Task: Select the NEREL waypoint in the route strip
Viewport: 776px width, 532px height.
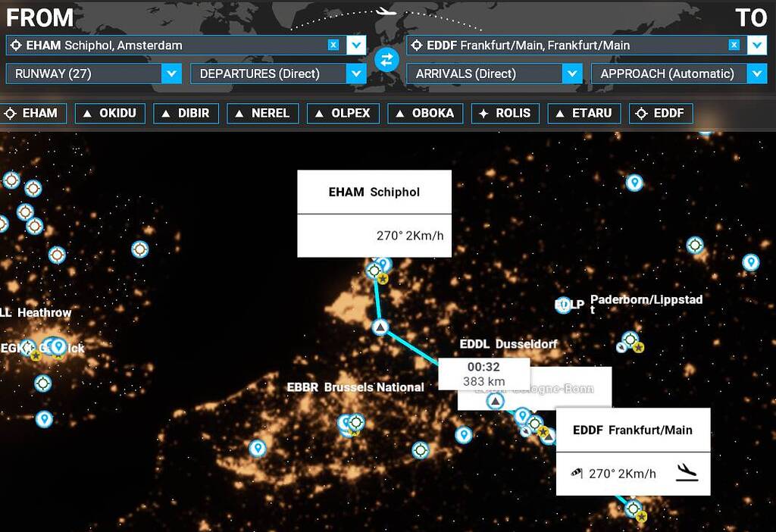Action: point(262,113)
